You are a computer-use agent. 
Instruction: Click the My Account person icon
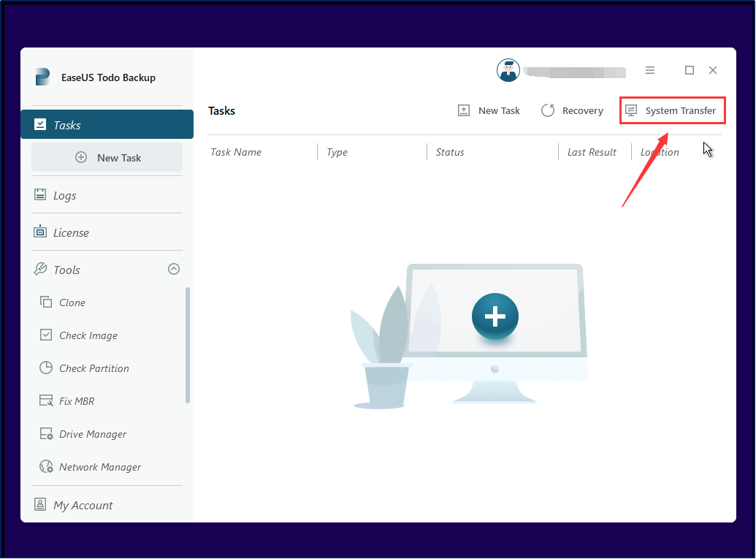(40, 504)
